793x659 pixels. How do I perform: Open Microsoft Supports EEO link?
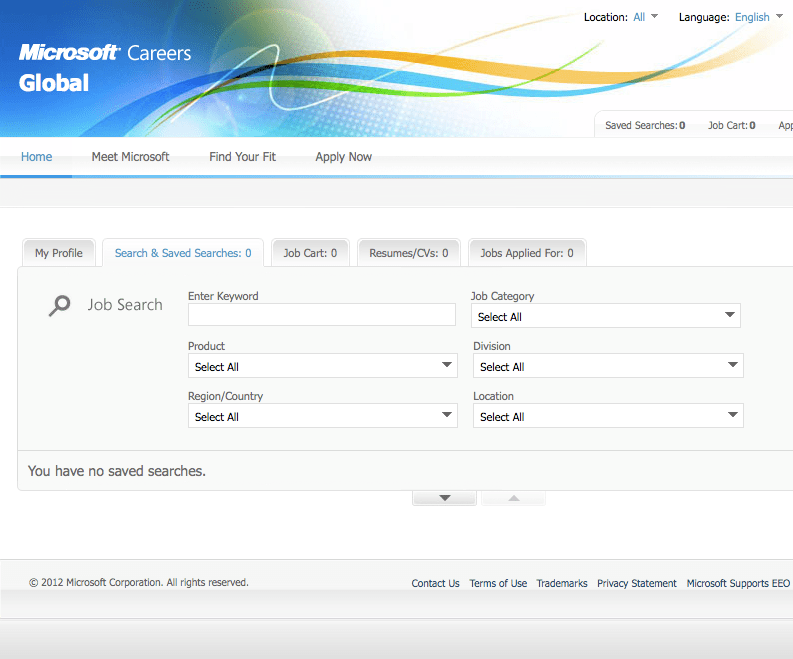pos(738,583)
